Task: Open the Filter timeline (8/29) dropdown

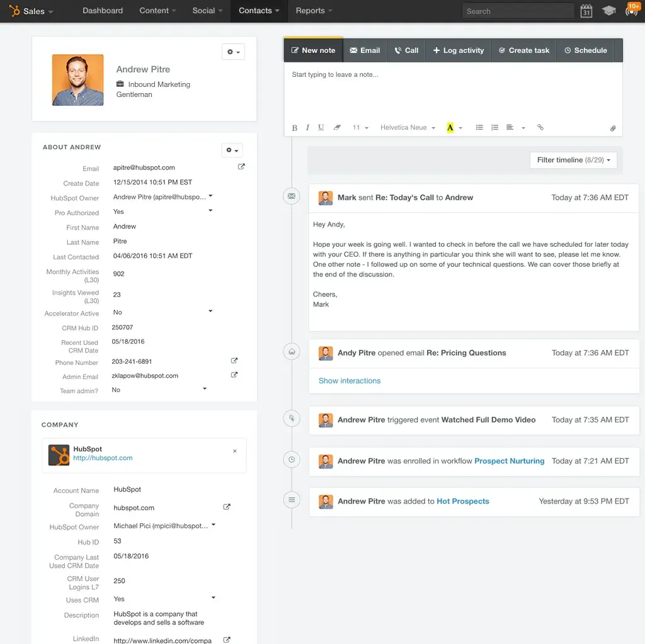Action: (x=573, y=160)
